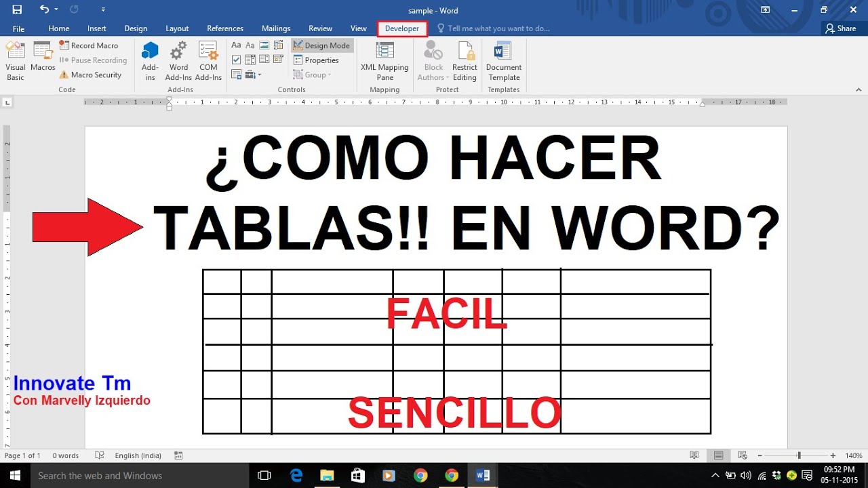Open Macro Security settings
The image size is (868, 488).
[90, 75]
